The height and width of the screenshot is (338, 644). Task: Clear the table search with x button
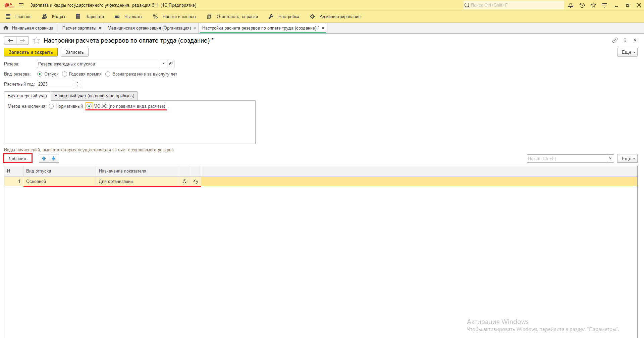(610, 158)
